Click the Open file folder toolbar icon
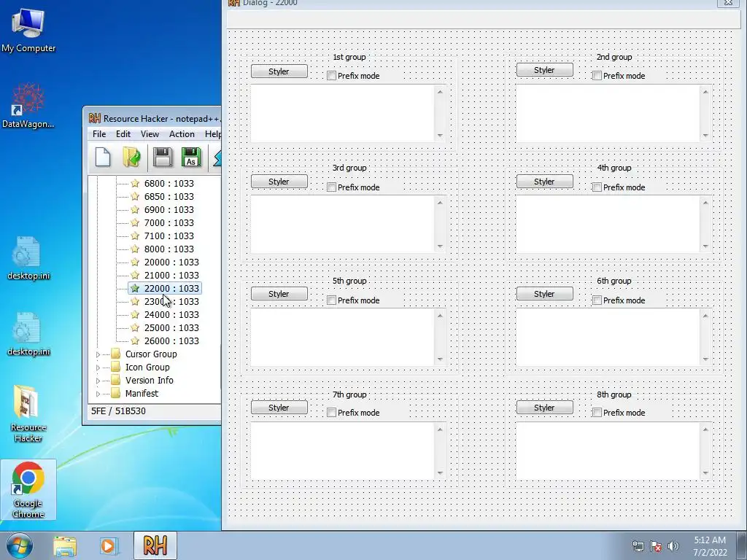Screen dimensions: 747x560 point(131,157)
